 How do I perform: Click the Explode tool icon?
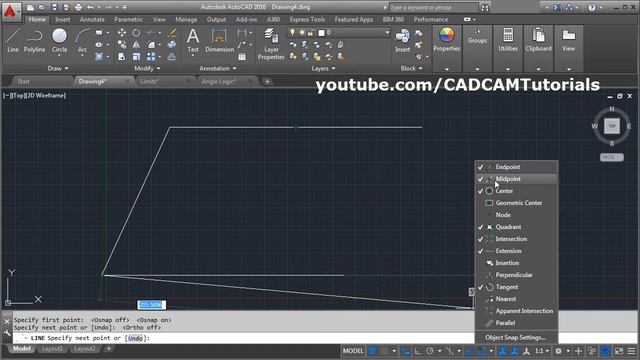[x=172, y=45]
